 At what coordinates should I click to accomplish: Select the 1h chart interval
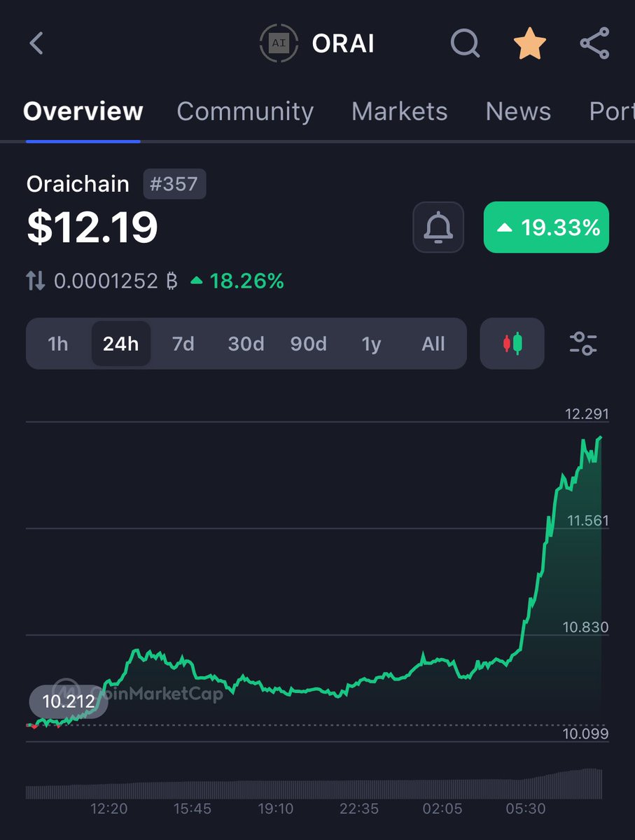(58, 344)
